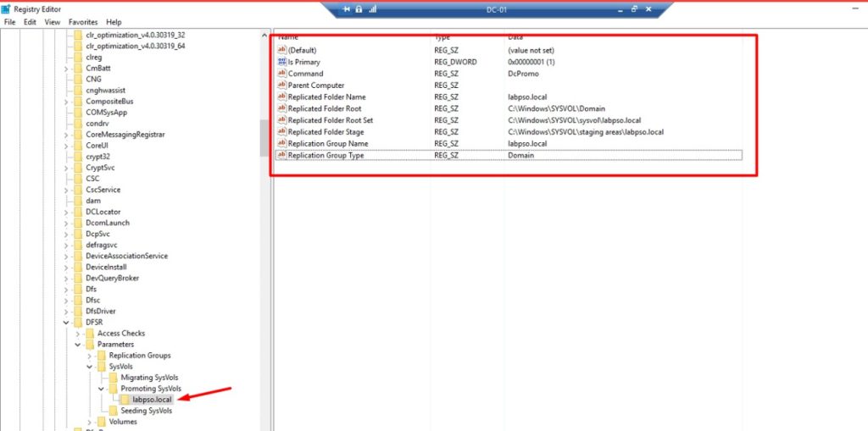
Task: Open the Favorites menu
Action: click(83, 22)
